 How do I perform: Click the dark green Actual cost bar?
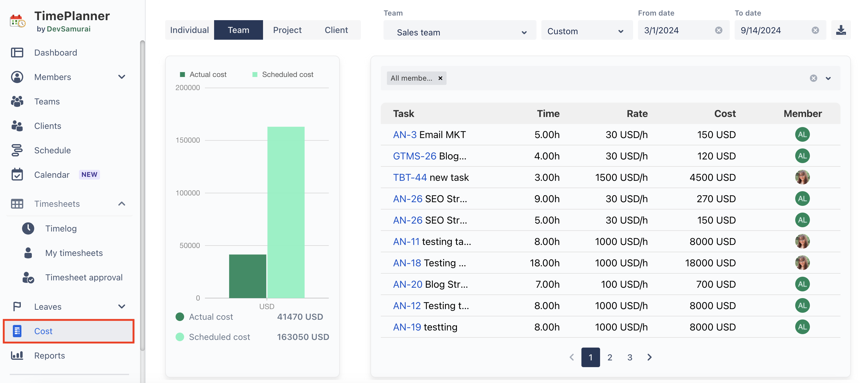(247, 276)
